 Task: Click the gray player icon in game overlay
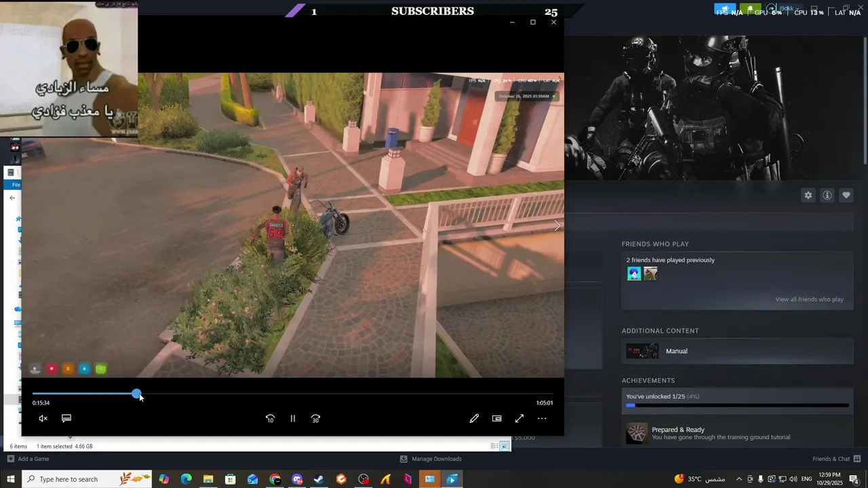coord(35,369)
